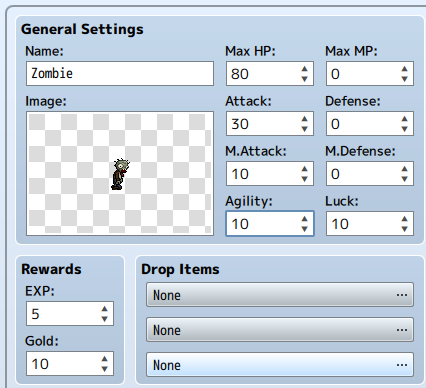Increase Defense value with up arrow
The width and height of the screenshot is (426, 388).
pos(404,119)
